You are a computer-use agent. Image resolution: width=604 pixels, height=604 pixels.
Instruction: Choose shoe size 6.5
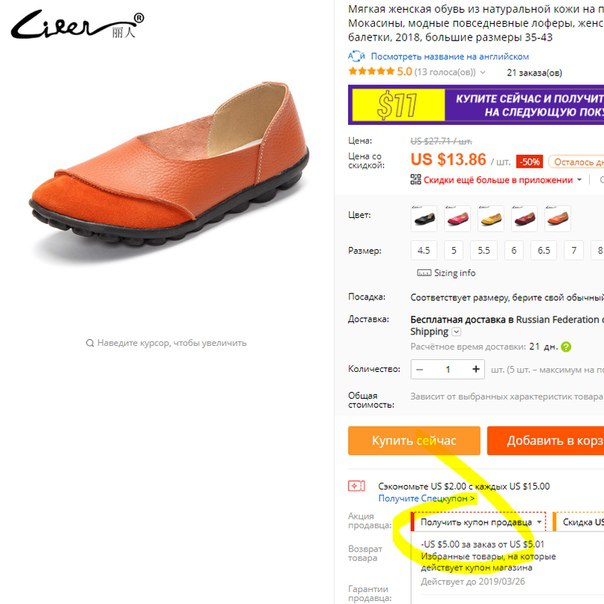544,250
